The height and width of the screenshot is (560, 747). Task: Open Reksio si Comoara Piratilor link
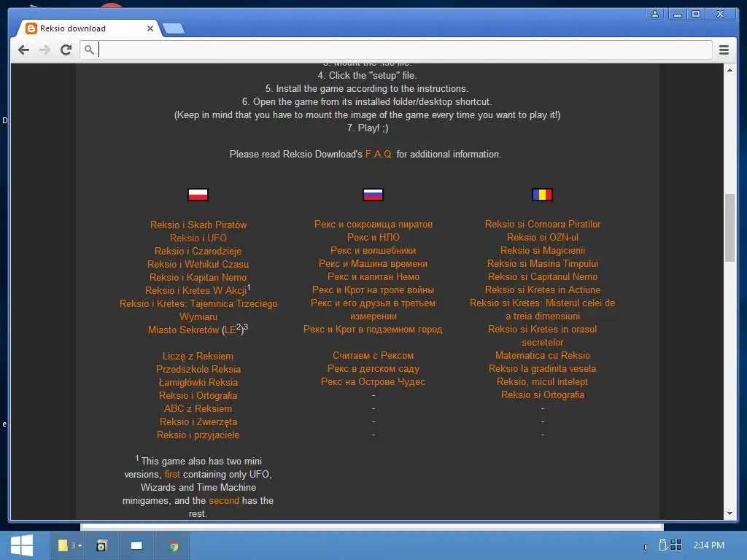543,225
